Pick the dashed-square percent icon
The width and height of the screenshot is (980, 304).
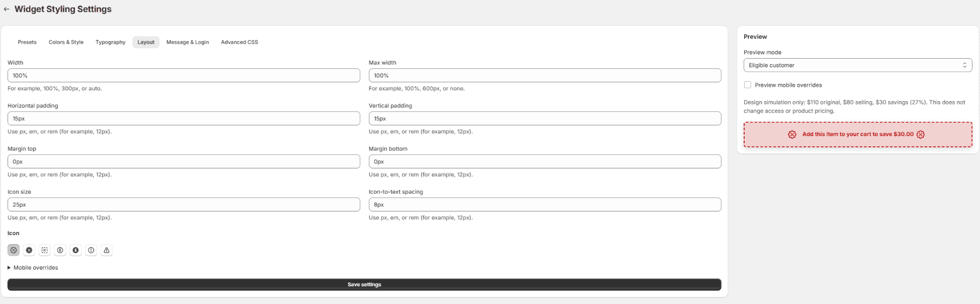[x=45, y=250]
